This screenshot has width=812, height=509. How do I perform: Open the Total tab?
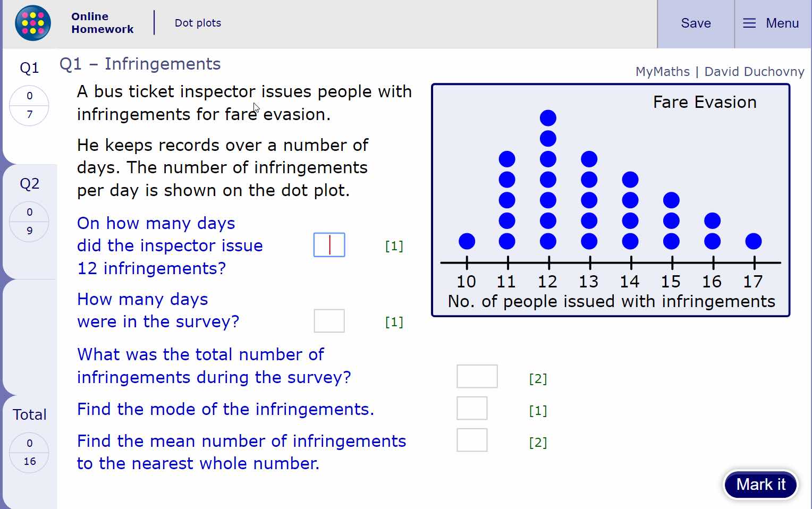click(30, 415)
